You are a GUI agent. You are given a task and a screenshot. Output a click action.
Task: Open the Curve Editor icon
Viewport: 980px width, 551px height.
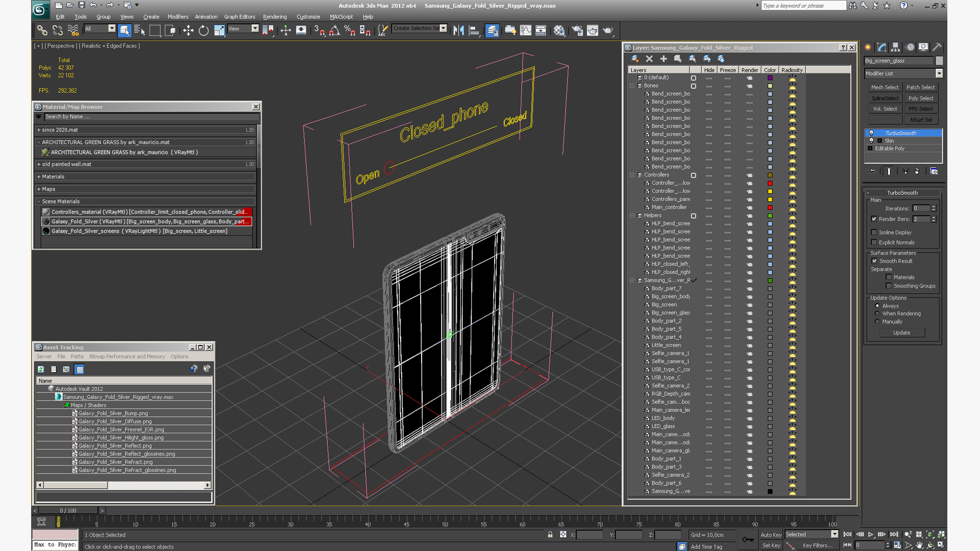(526, 31)
